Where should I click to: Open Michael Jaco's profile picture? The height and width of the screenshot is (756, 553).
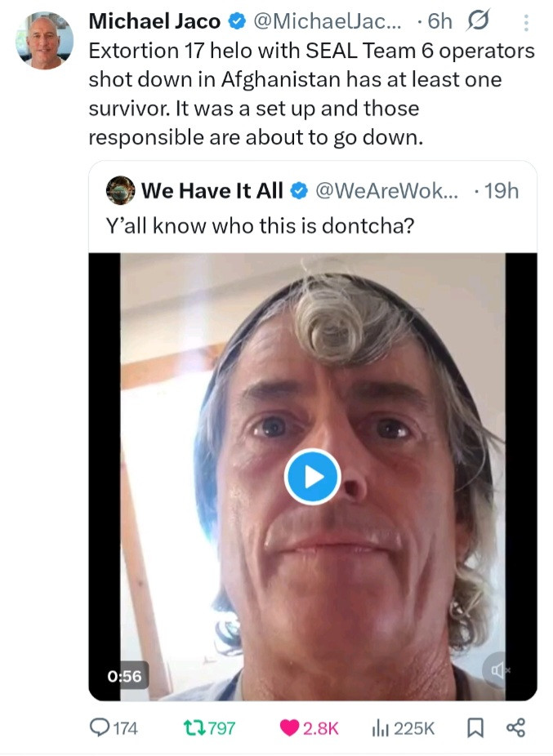44,40
